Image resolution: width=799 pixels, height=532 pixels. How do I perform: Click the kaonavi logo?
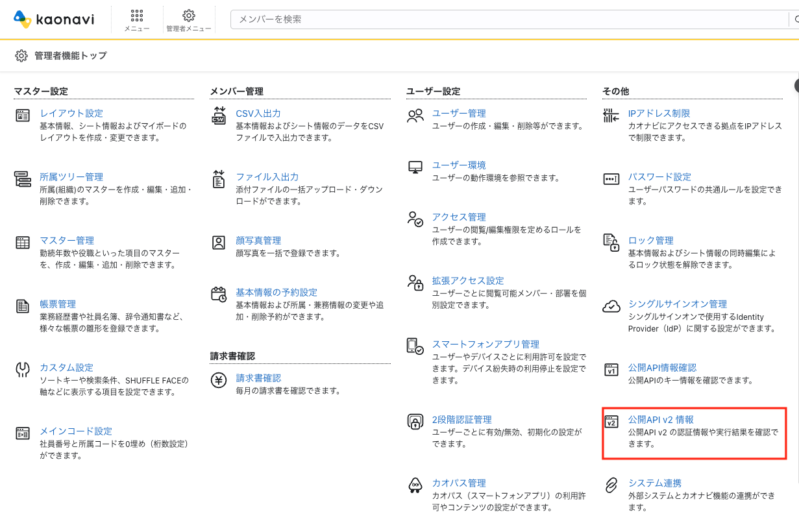(53, 19)
